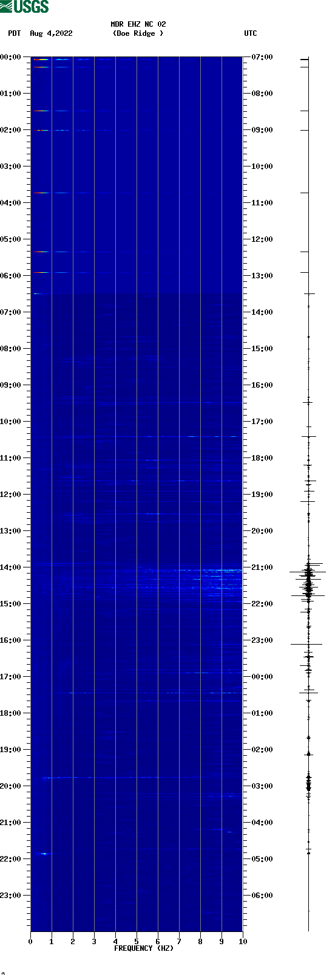Click the 0 Hz frequency tick label
The image size is (335, 980).
pyautogui.click(x=30, y=942)
